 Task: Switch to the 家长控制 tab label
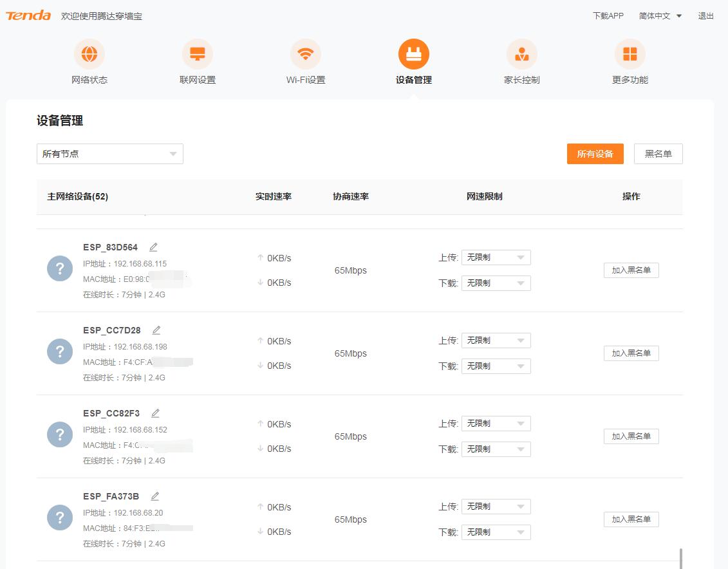tap(522, 80)
